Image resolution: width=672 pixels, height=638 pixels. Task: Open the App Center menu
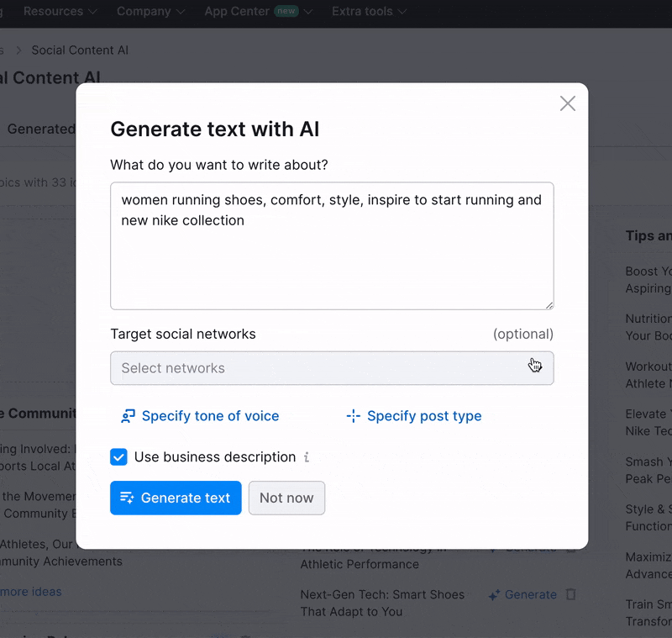258,12
